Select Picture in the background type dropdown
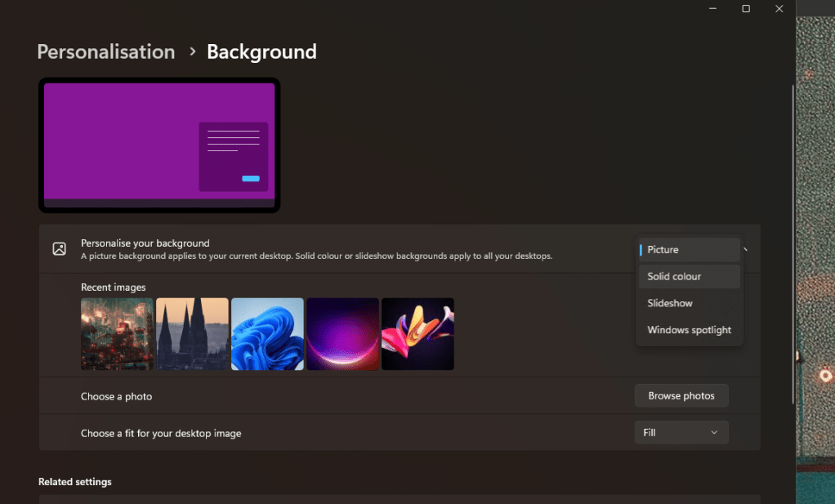835x504 pixels. click(689, 250)
